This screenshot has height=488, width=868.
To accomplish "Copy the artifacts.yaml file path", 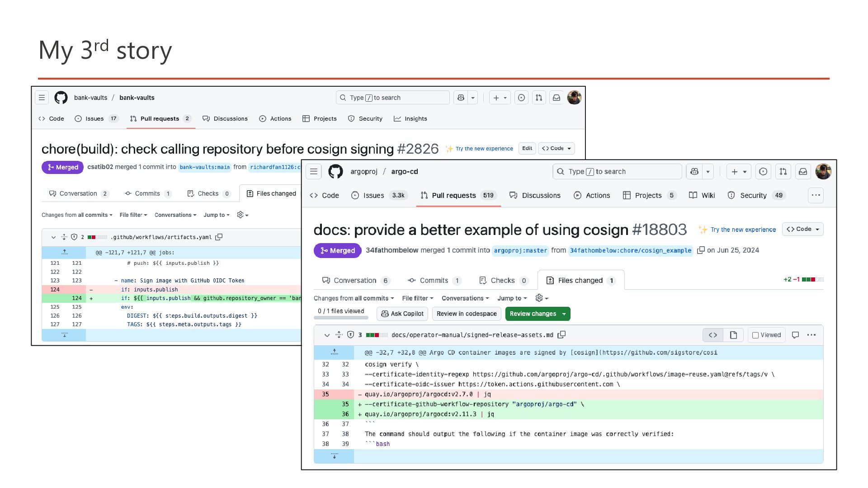I will 219,237.
